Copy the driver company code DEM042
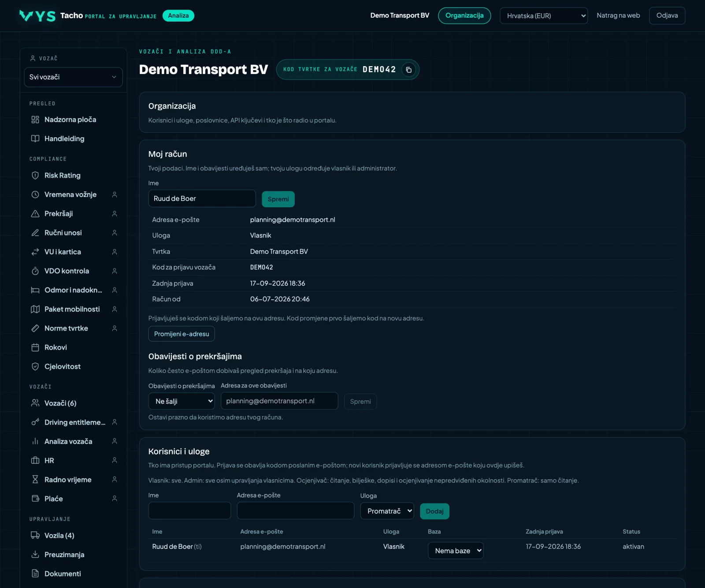705x588 pixels. click(408, 70)
